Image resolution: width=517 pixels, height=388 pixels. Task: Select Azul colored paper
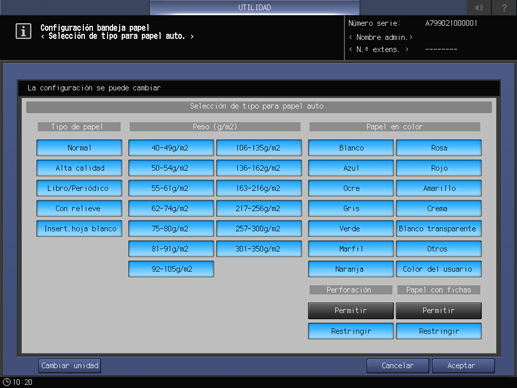(x=351, y=168)
